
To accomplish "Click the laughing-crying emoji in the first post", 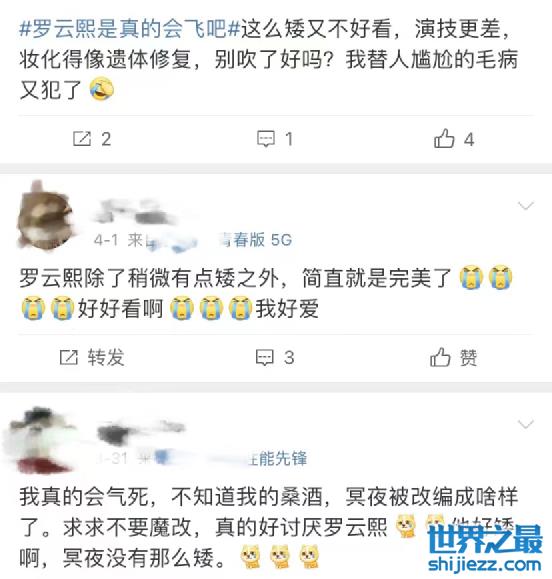I will (x=102, y=89).
